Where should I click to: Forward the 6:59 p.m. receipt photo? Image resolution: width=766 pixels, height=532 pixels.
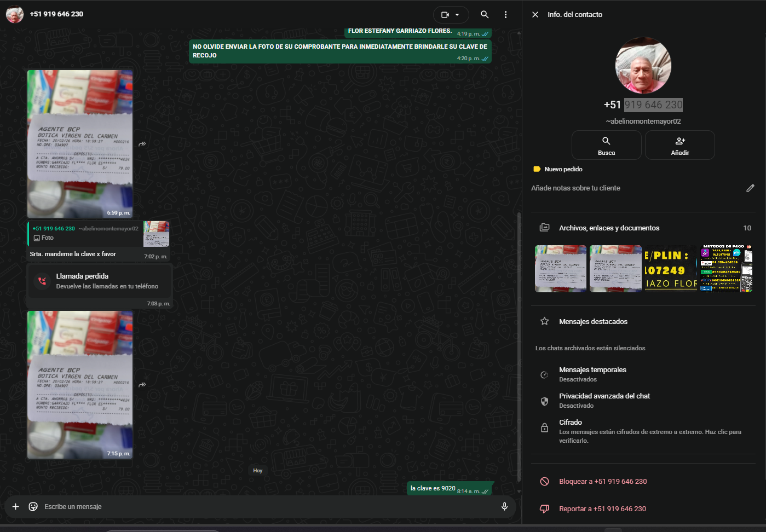pos(142,144)
